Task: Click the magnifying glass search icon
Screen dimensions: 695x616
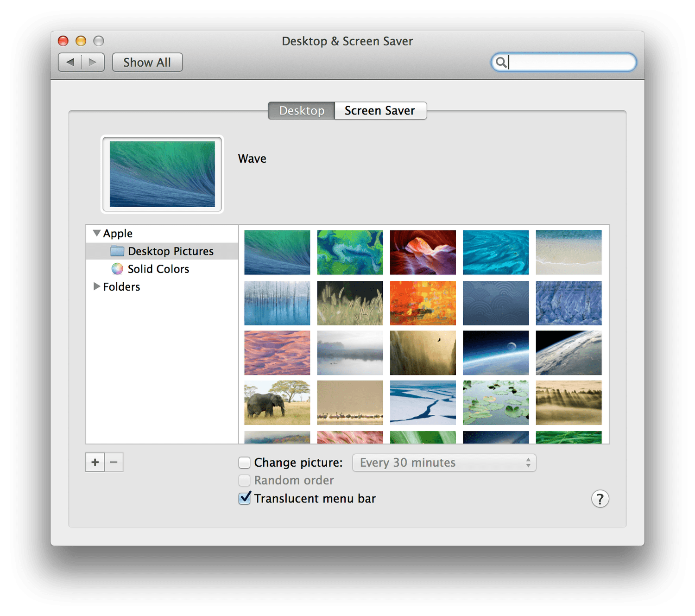Action: 500,62
